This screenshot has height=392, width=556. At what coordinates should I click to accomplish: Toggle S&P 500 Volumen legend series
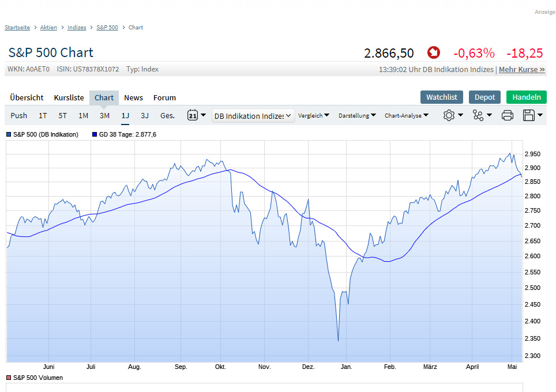[35, 378]
